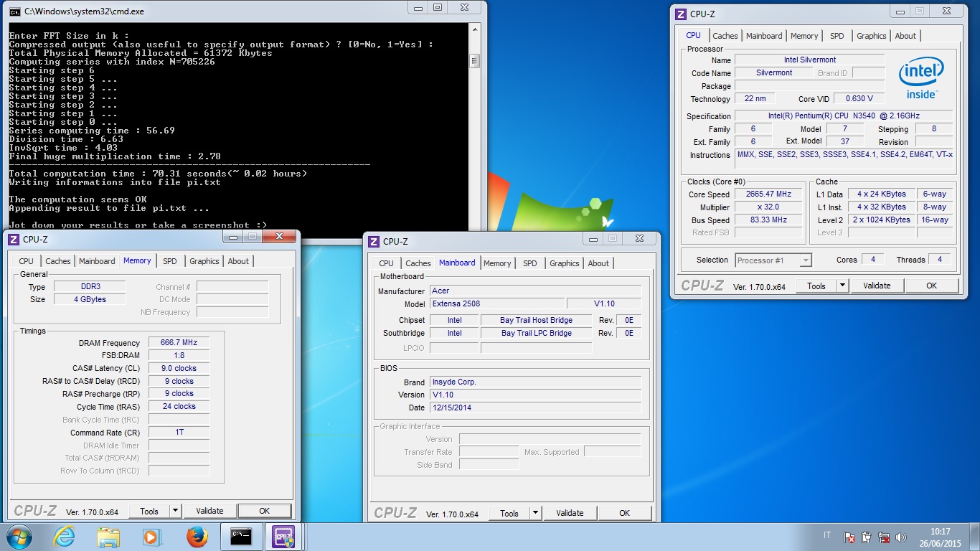Launch Firefox from the taskbar

pyautogui.click(x=196, y=537)
